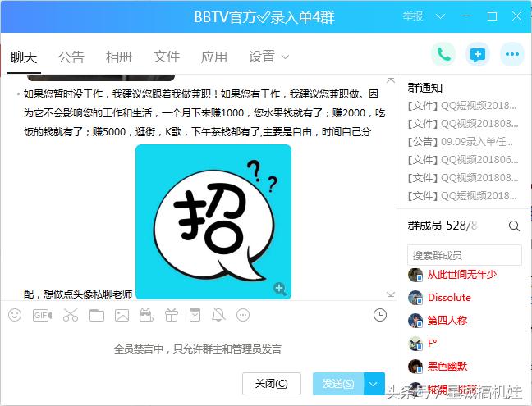Screen dimensions: 532x406
Task: Open the 相册 tab
Action: (119, 57)
